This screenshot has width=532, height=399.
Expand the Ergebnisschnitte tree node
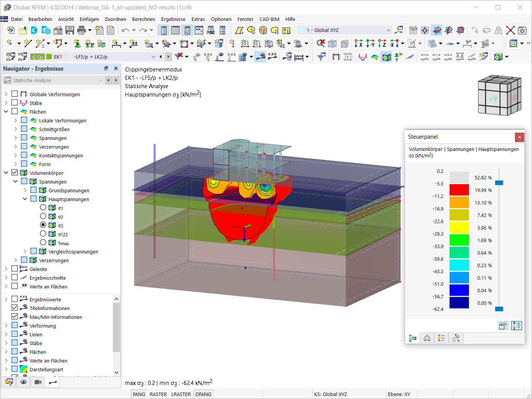coord(6,278)
